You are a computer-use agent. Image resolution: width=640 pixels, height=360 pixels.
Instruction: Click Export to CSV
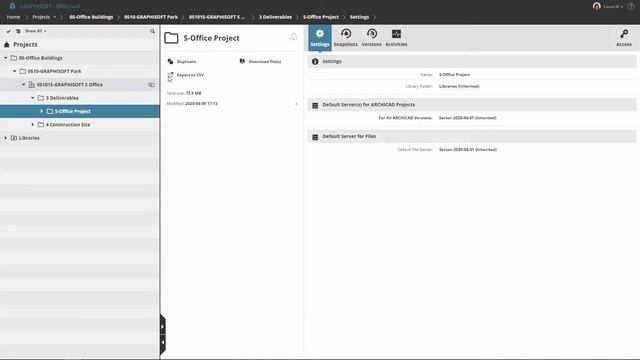pyautogui.click(x=186, y=75)
